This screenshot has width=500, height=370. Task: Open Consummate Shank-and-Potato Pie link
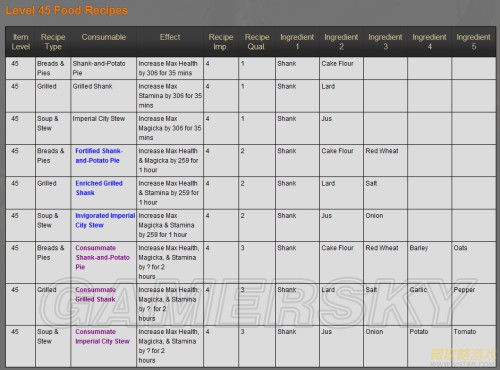click(102, 257)
